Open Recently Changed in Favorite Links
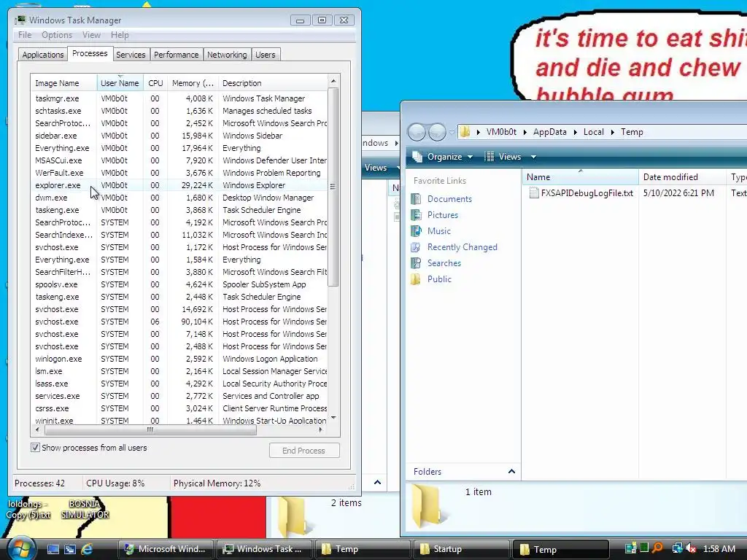 click(462, 247)
